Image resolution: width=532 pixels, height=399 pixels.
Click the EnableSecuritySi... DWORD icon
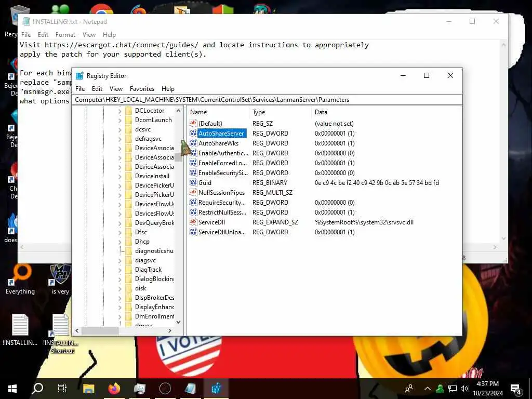point(193,172)
